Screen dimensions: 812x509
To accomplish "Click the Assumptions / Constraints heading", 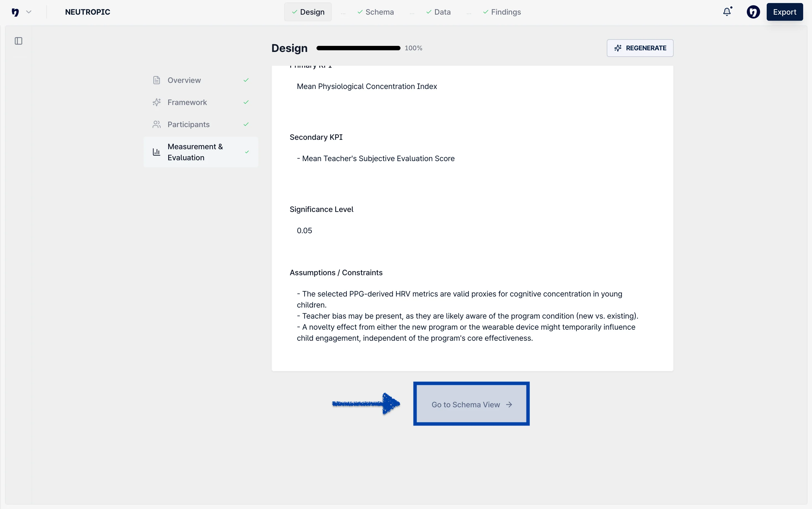I will coord(336,273).
